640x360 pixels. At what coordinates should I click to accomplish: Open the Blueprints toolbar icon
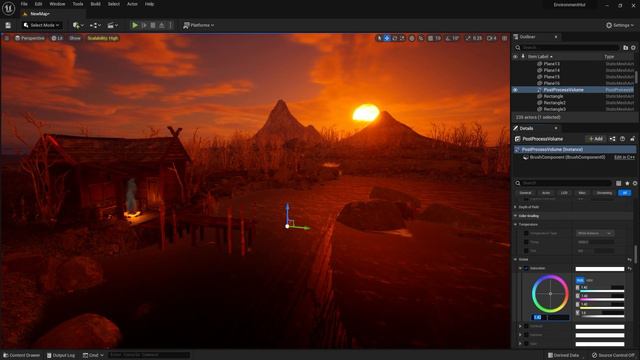95,25
